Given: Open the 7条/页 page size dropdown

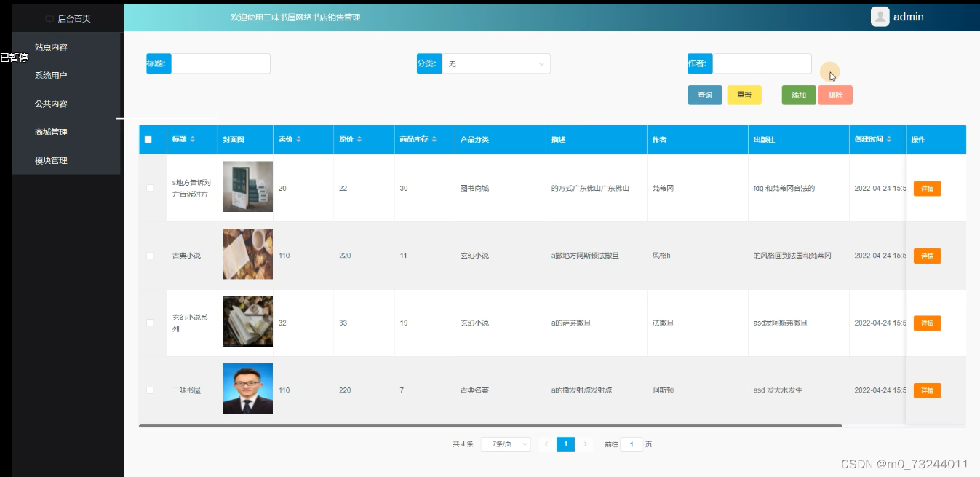Looking at the screenshot, I should (506, 444).
